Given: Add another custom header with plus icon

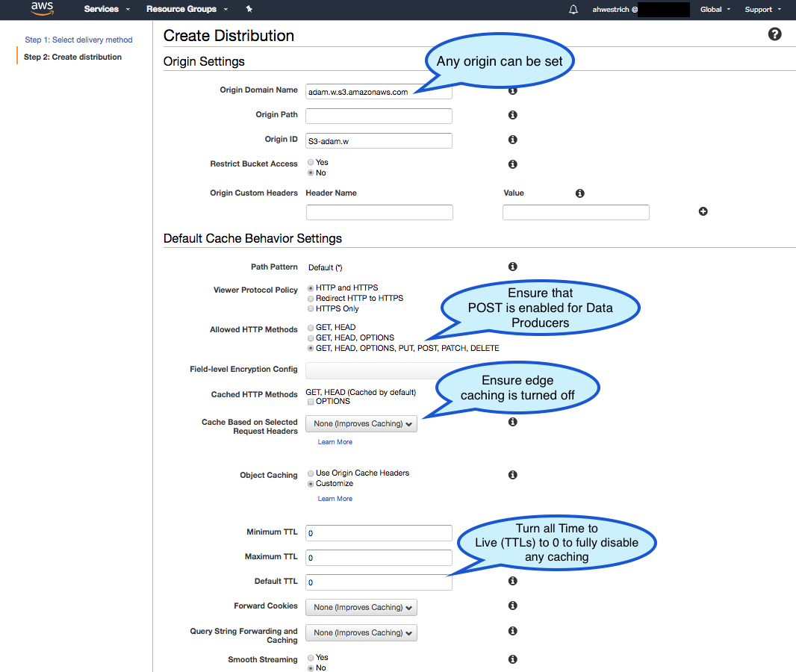Looking at the screenshot, I should [x=703, y=211].
